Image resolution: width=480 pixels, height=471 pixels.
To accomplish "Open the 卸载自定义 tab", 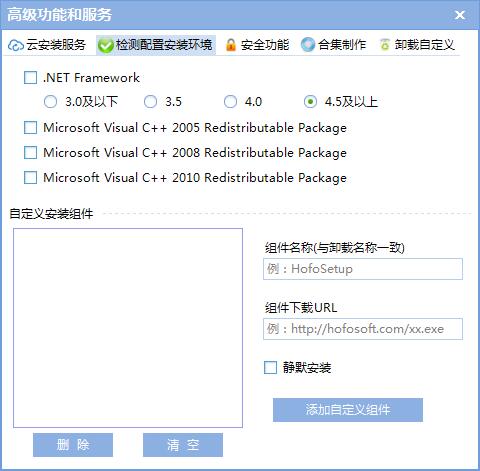I will 417,45.
